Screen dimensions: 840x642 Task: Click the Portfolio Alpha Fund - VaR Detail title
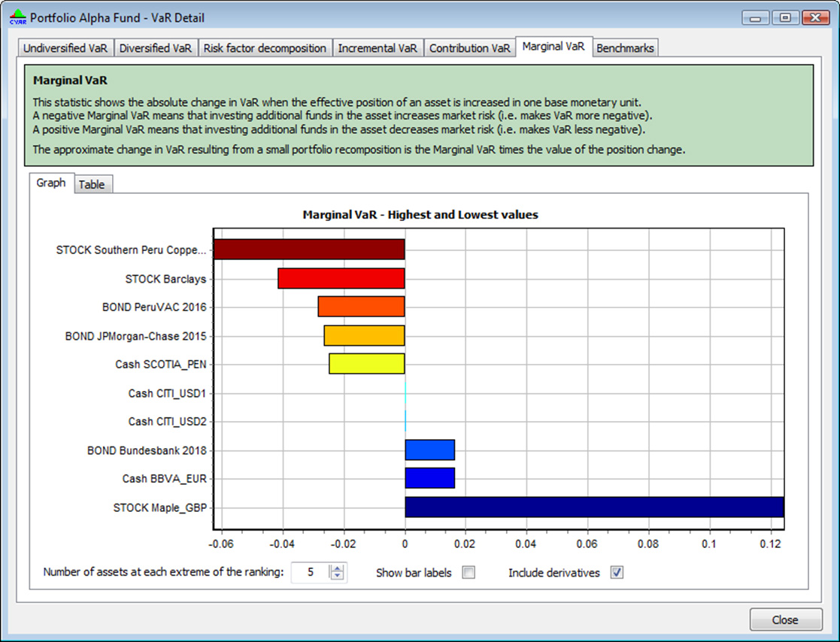pyautogui.click(x=117, y=18)
